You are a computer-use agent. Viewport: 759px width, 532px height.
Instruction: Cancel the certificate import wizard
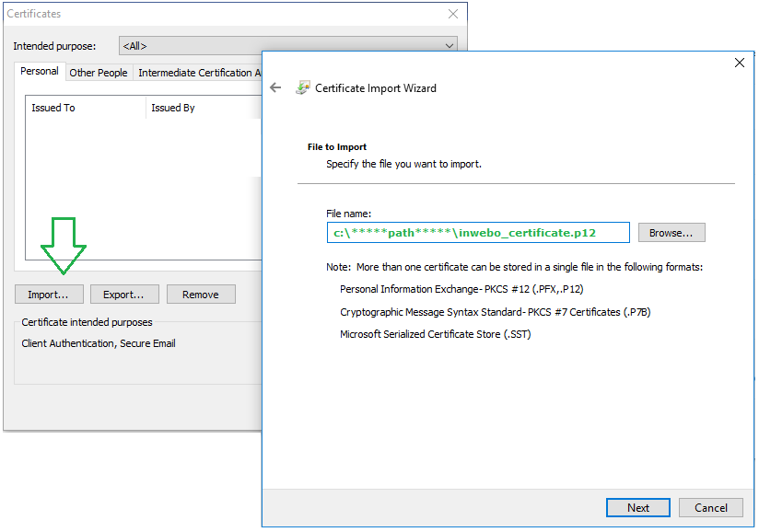(710, 507)
